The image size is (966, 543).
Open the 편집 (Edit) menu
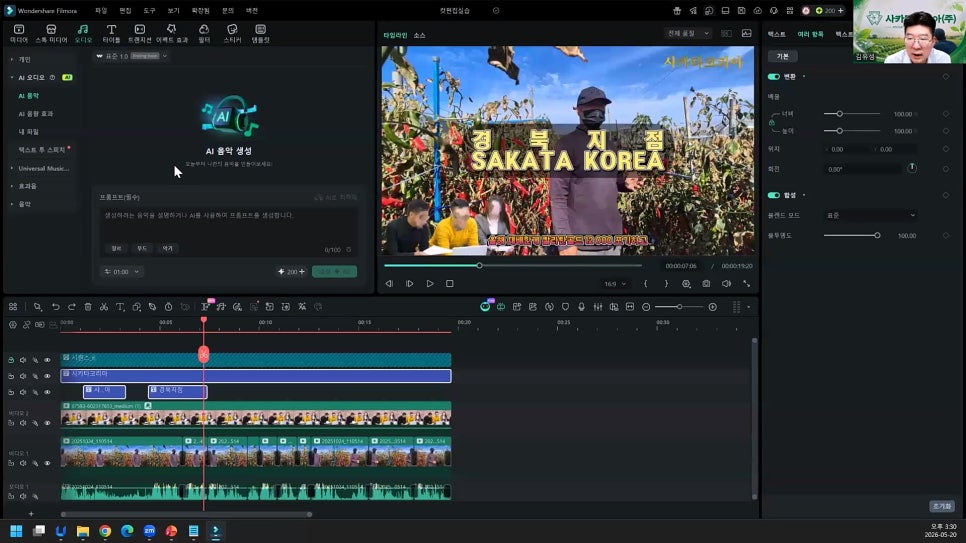pos(125,10)
